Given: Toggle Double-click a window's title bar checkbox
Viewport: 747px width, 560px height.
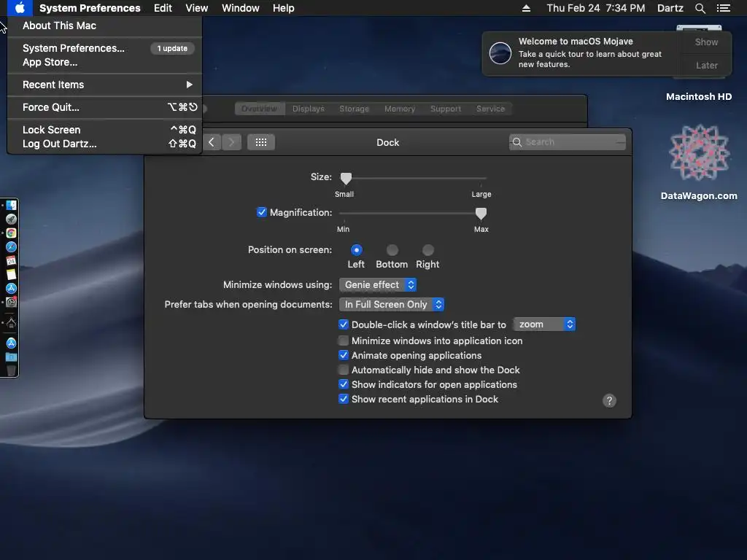Looking at the screenshot, I should coord(344,324).
